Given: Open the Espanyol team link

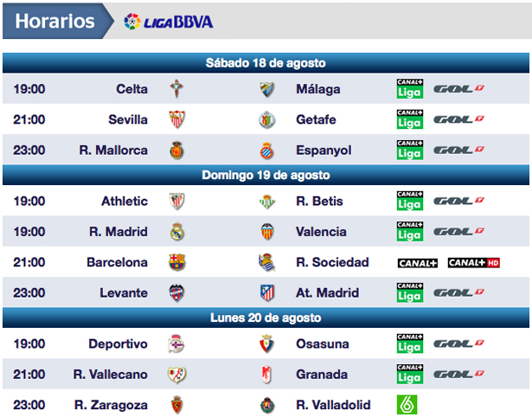Looking at the screenshot, I should pos(324,151).
